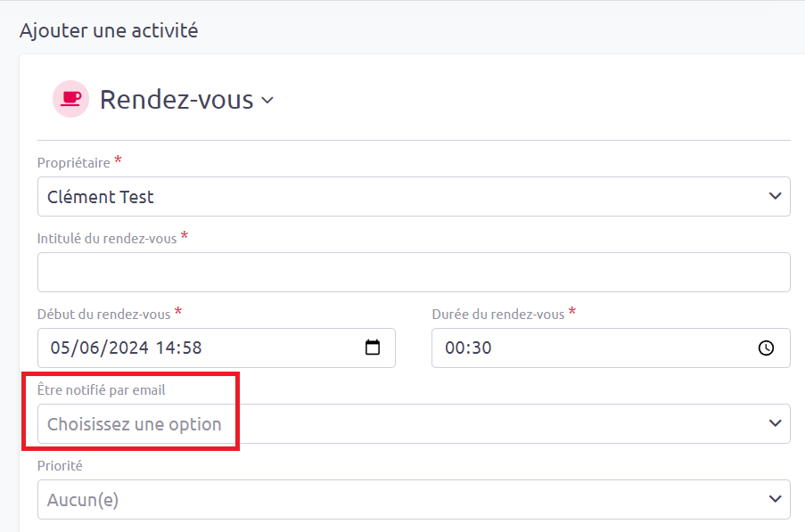The image size is (805, 532).
Task: Expand the activity type chevron beside Rendez-vous
Action: click(267, 101)
